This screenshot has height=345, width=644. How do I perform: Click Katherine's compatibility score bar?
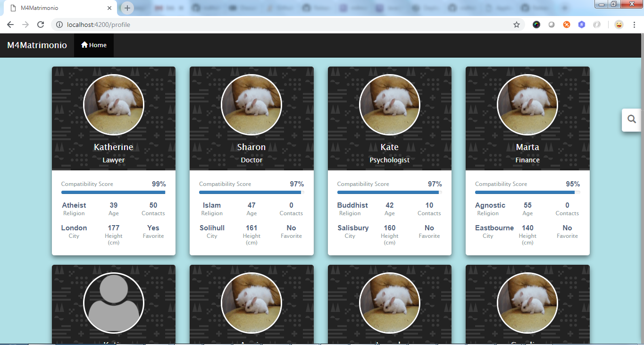[x=114, y=193]
